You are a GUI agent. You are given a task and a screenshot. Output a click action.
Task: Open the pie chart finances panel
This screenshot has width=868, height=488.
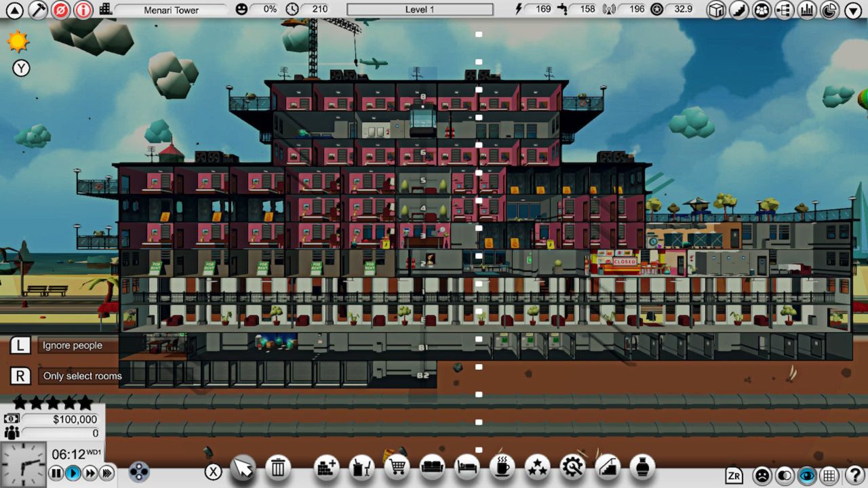(829, 10)
